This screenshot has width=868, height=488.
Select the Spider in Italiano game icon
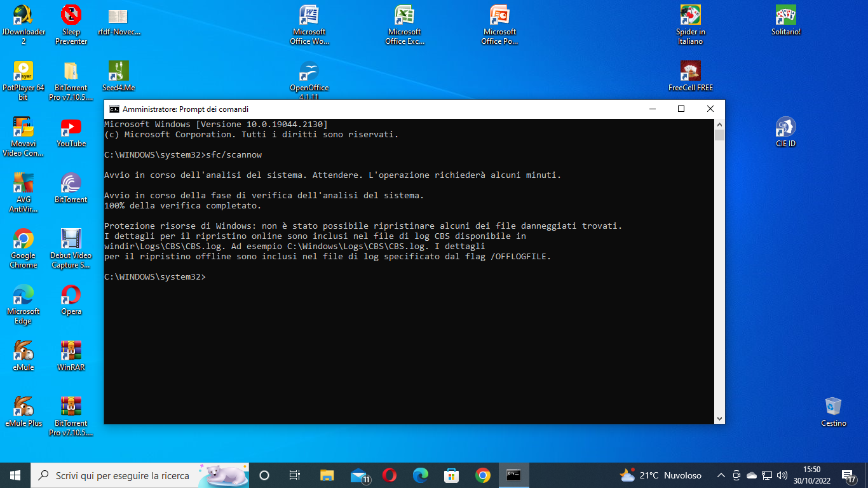pos(691,24)
